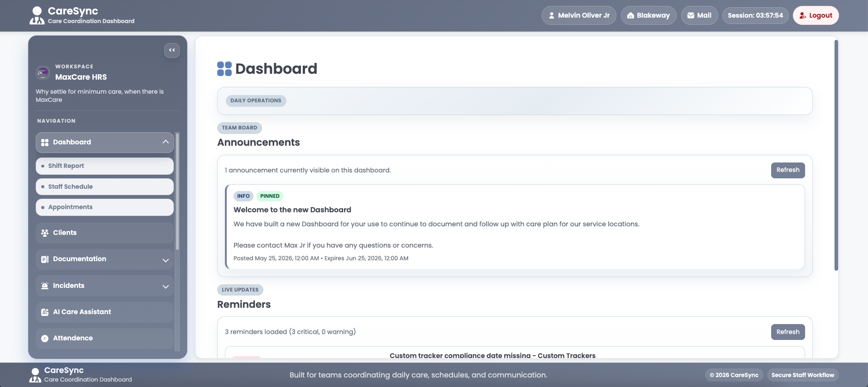Click '1 announcement currently visible' text
The width and height of the screenshot is (868, 387).
308,170
